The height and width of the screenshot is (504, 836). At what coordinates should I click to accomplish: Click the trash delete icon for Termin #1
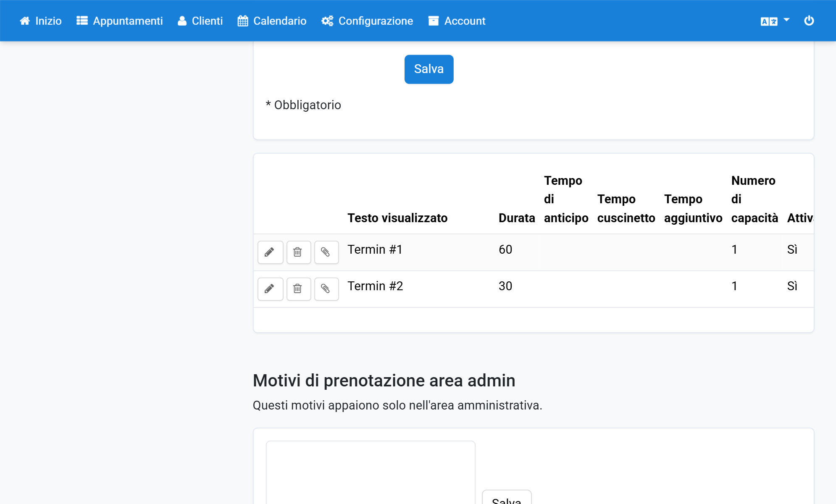(298, 252)
